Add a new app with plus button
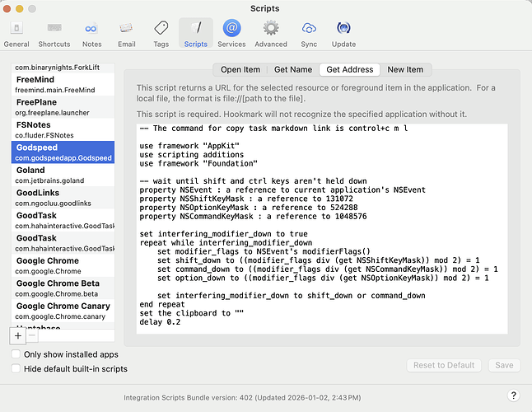 pyautogui.click(x=17, y=335)
